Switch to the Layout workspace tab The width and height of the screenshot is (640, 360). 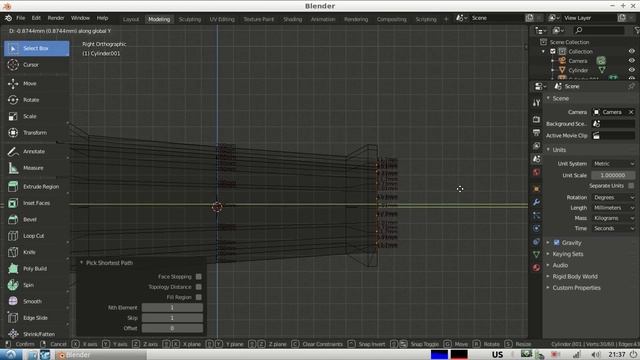pos(131,19)
